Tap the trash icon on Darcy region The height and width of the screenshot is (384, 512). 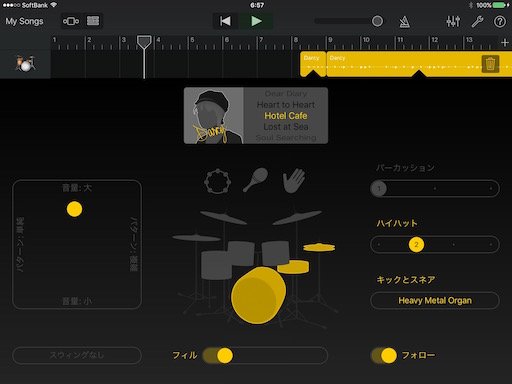pos(490,64)
